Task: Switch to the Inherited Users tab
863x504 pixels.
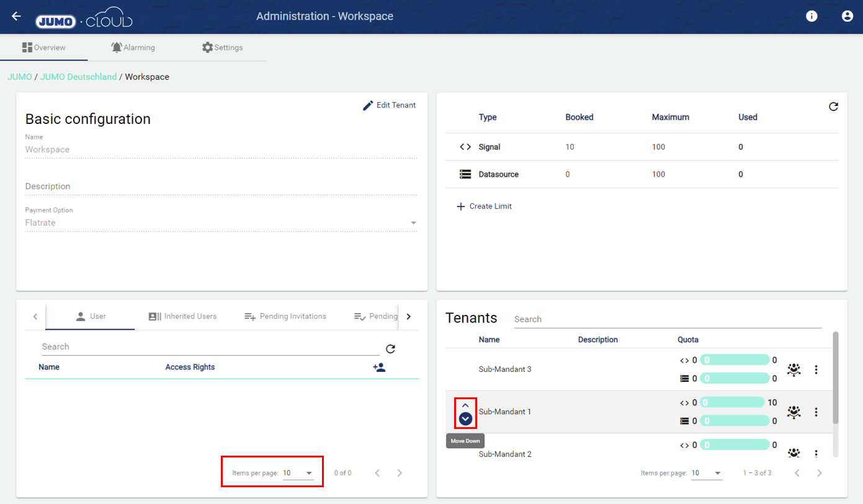Action: point(182,316)
